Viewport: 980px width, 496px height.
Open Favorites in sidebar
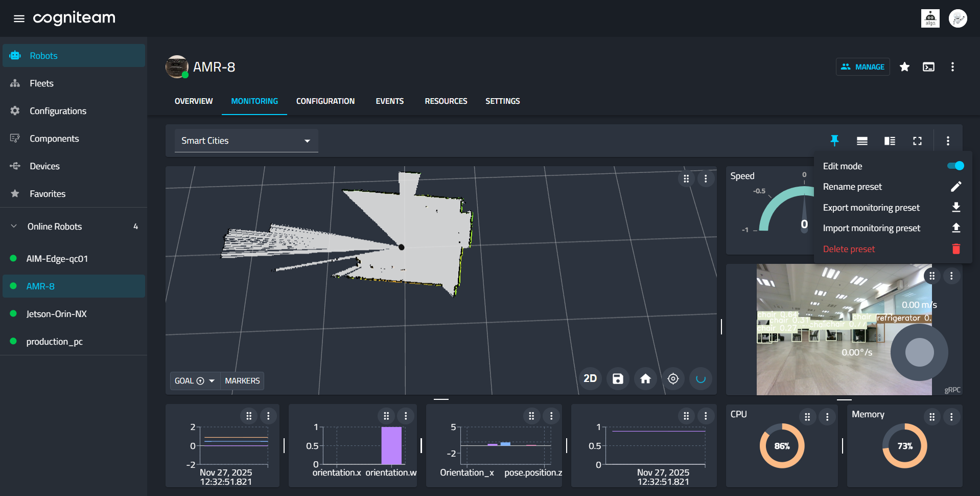74,194
